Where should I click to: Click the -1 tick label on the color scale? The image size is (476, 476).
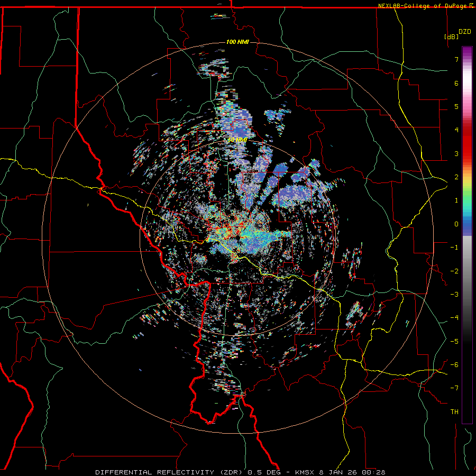(x=454, y=248)
